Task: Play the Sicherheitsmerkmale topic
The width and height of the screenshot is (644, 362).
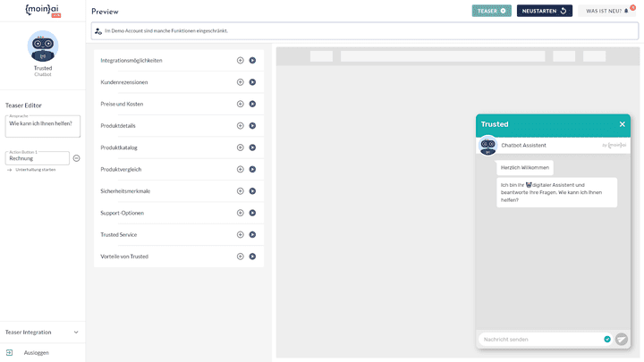Action: click(x=252, y=191)
